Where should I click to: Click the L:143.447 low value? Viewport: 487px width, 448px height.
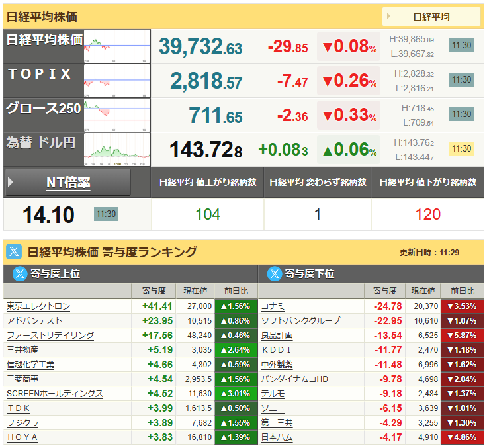(415, 157)
